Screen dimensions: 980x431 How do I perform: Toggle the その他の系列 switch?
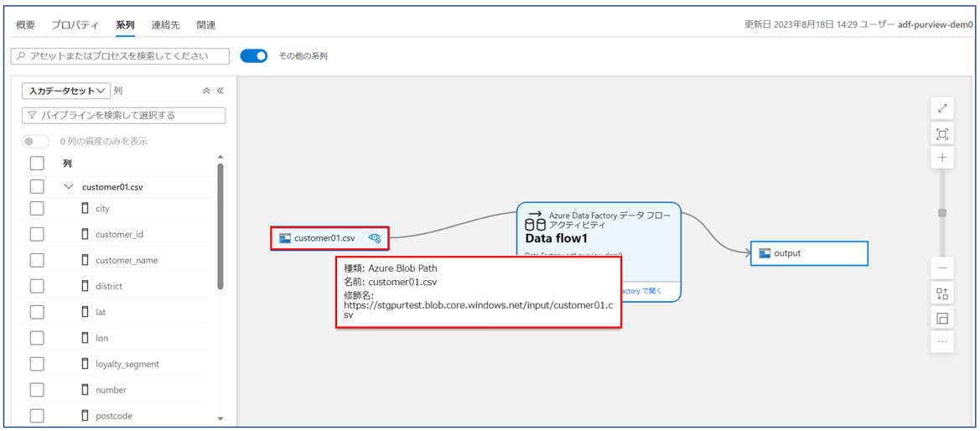coord(254,55)
